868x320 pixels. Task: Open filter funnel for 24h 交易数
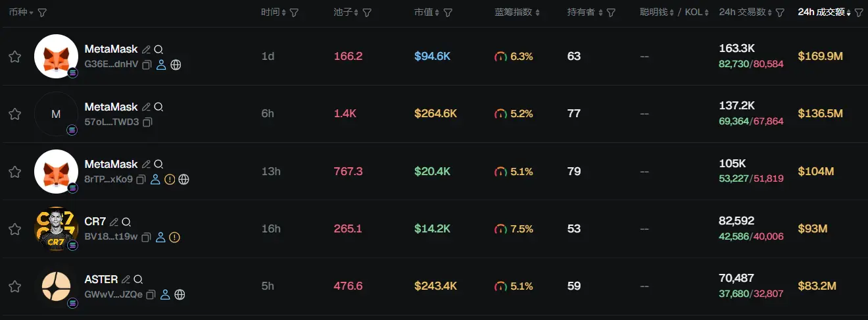[780, 13]
